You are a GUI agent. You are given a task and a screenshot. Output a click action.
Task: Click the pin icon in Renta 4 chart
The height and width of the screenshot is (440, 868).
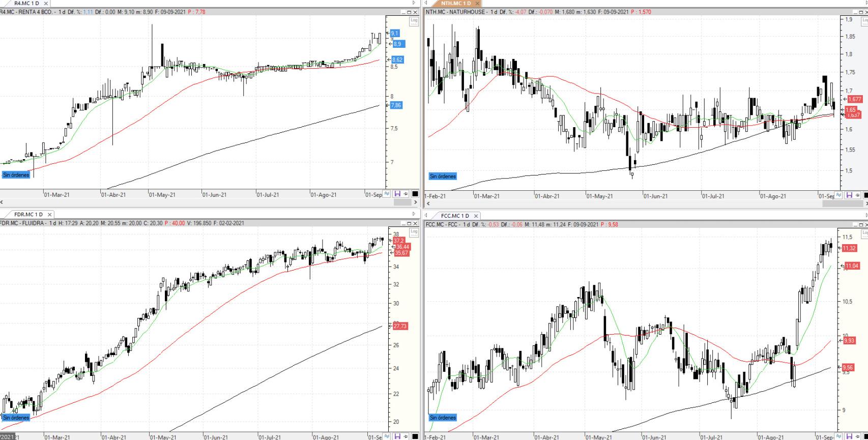coord(406,194)
